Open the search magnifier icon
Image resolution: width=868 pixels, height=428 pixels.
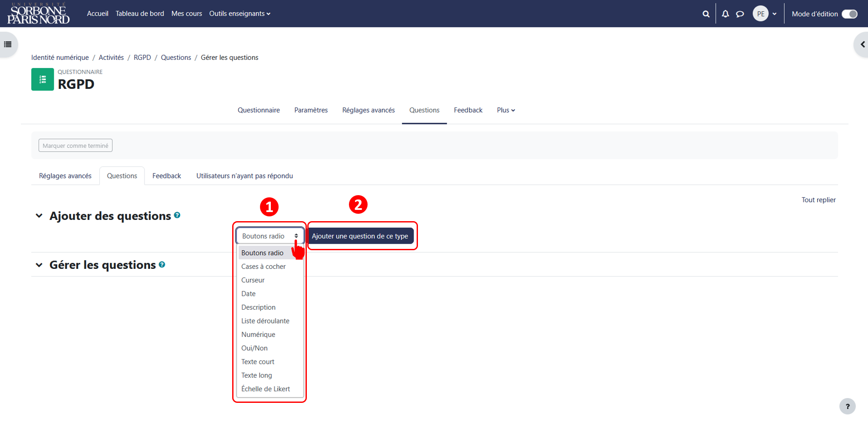click(x=706, y=14)
